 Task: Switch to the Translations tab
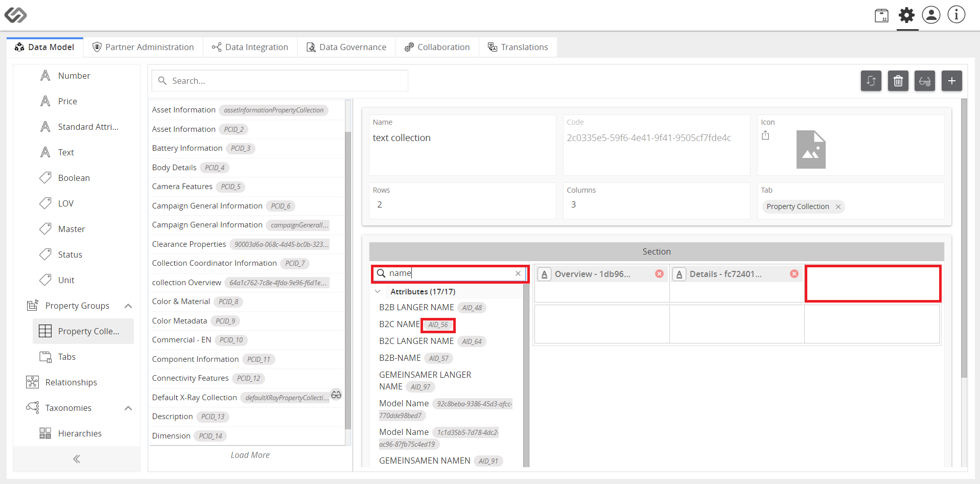518,47
